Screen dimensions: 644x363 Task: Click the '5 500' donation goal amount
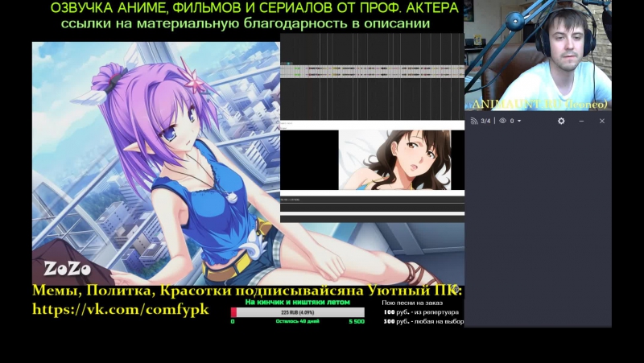pos(357,321)
